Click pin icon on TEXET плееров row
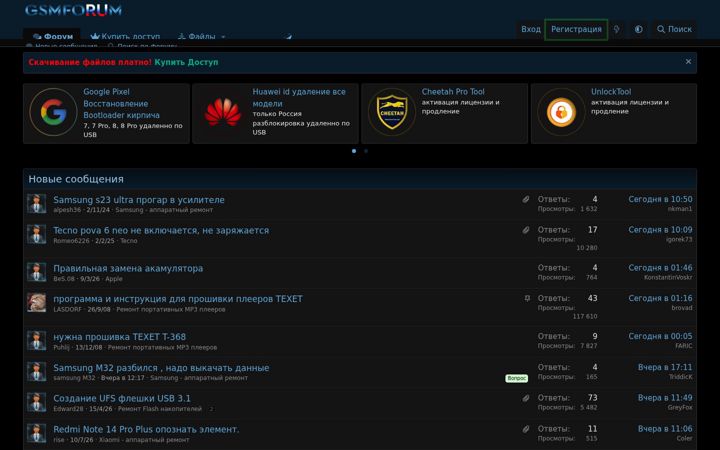This screenshot has width=720, height=450. (527, 298)
